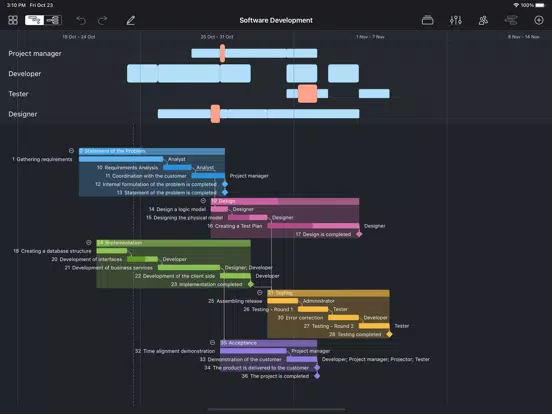Tap the 1 Nov - 7 Nov week header
This screenshot has height=414, width=552.
[370, 37]
